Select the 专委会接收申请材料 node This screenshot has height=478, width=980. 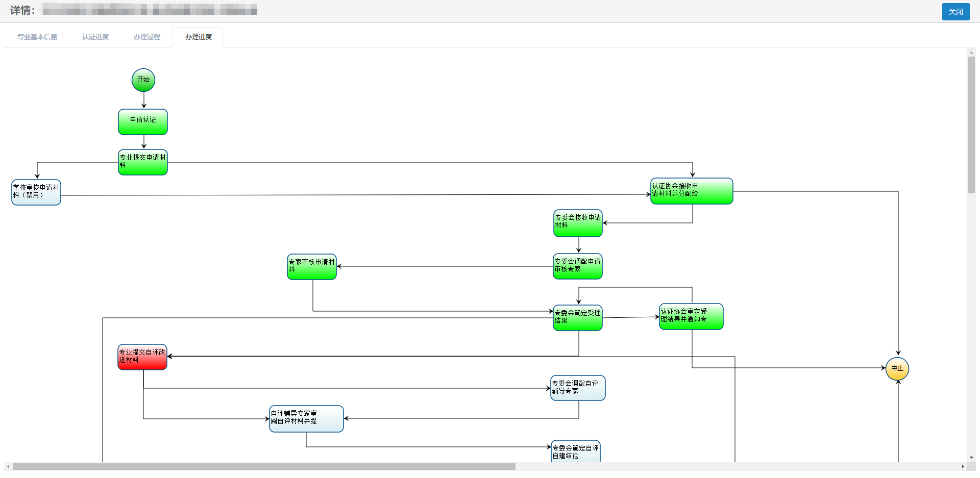coord(578,223)
